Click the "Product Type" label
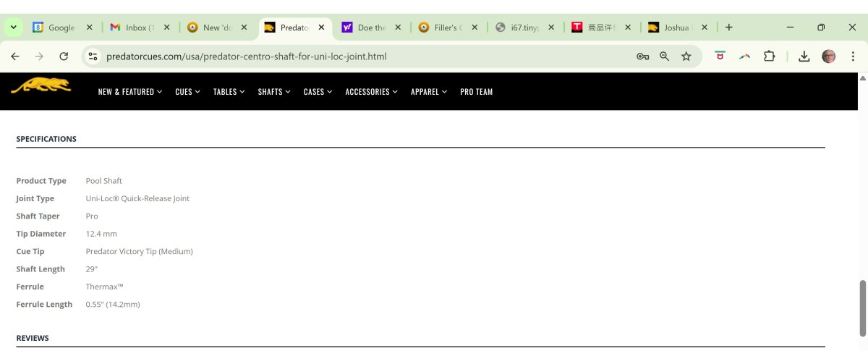 point(41,181)
